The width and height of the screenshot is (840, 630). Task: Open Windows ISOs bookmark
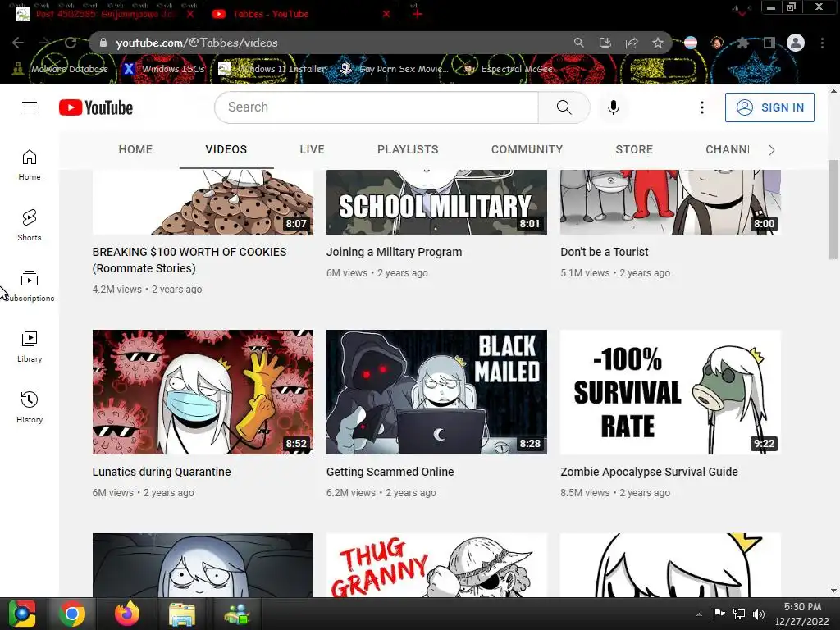[x=164, y=69]
